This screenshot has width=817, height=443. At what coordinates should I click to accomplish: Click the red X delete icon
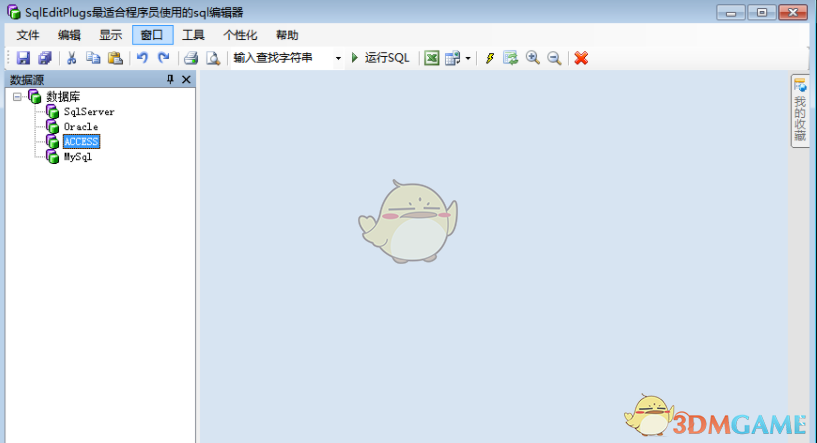[x=581, y=58]
